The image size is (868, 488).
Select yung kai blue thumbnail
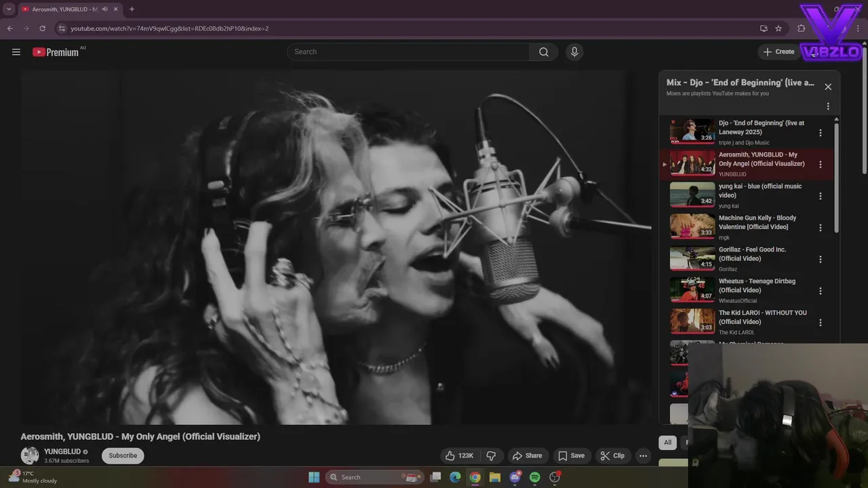[x=692, y=195]
